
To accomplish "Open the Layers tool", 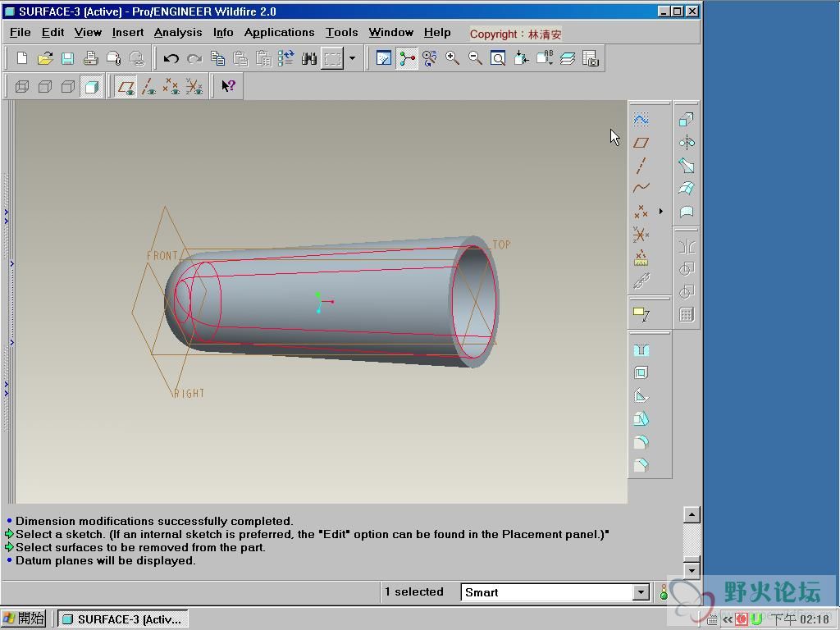I will click(568, 58).
